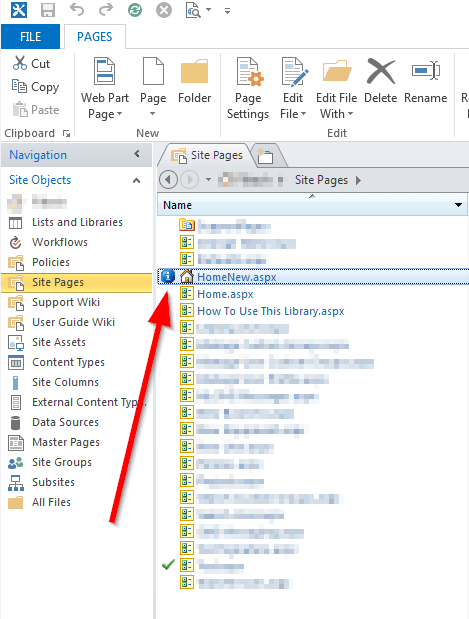Click the Web Part Page button
Screen dimensions: 469x619
point(105,88)
